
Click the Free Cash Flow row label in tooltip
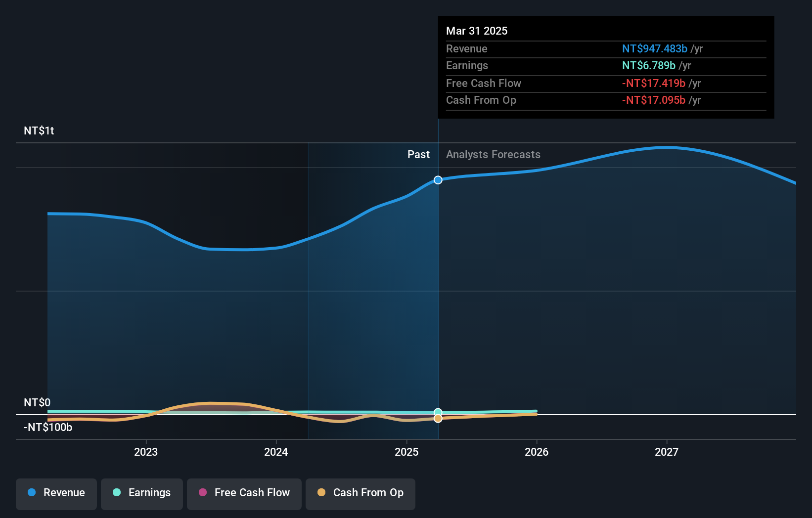tap(484, 83)
